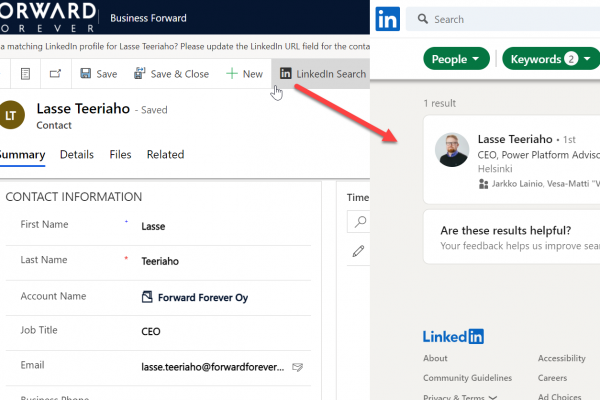Click the timeline search magnifier icon

360,221
